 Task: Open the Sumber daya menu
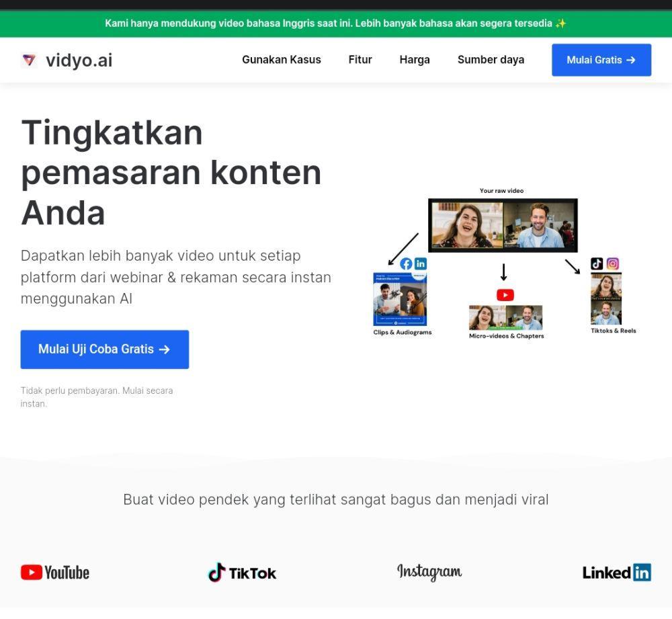[491, 60]
